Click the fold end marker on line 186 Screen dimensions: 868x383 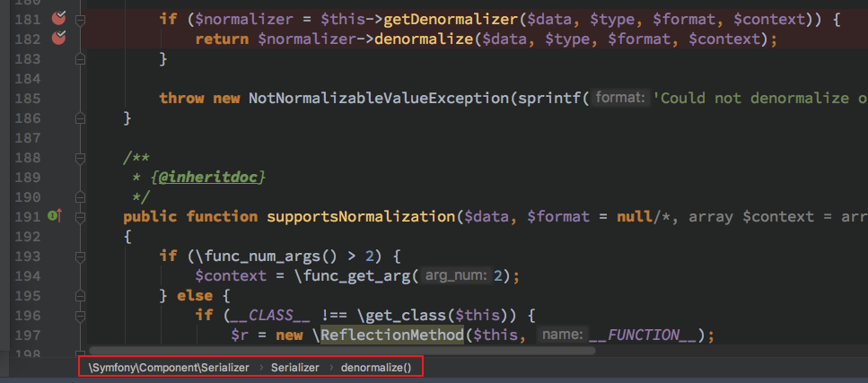tap(80, 118)
